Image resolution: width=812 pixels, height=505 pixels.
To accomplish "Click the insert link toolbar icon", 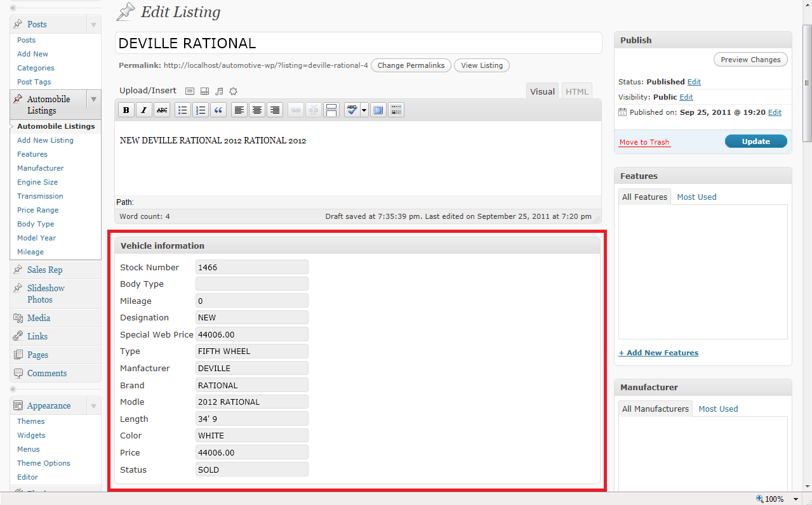I will point(296,110).
